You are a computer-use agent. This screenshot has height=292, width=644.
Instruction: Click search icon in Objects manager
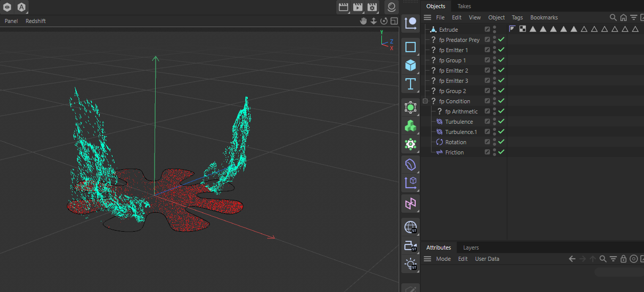pos(613,17)
